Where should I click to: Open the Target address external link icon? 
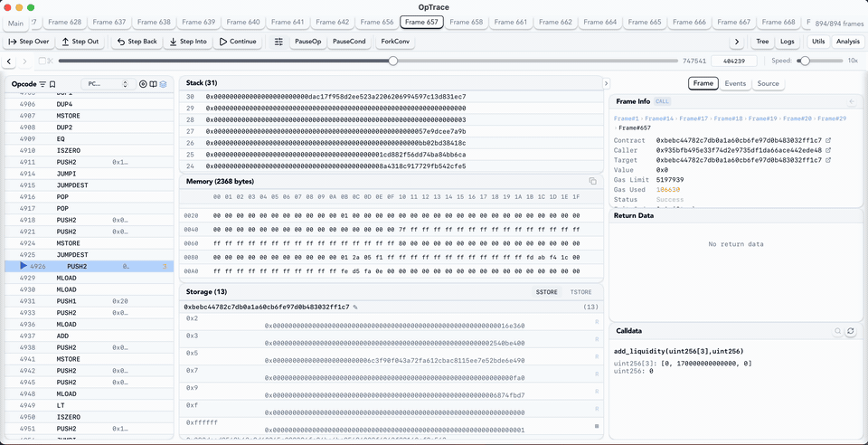pyautogui.click(x=828, y=160)
